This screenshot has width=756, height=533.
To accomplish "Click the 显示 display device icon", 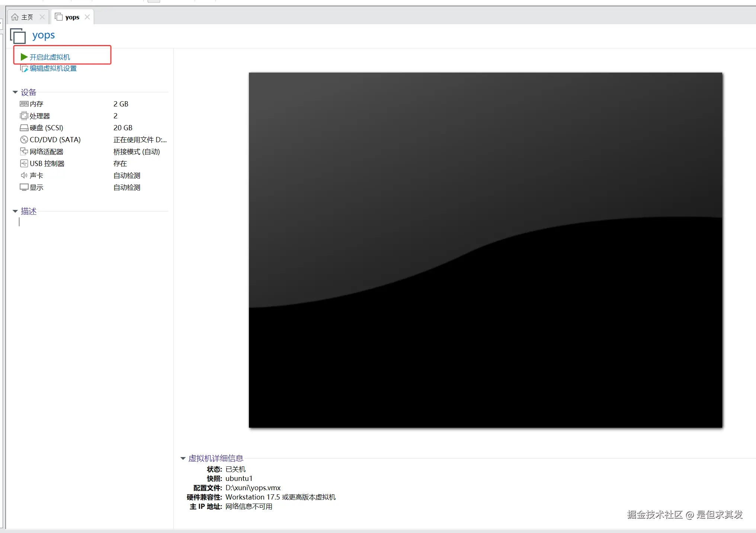I will [x=24, y=187].
